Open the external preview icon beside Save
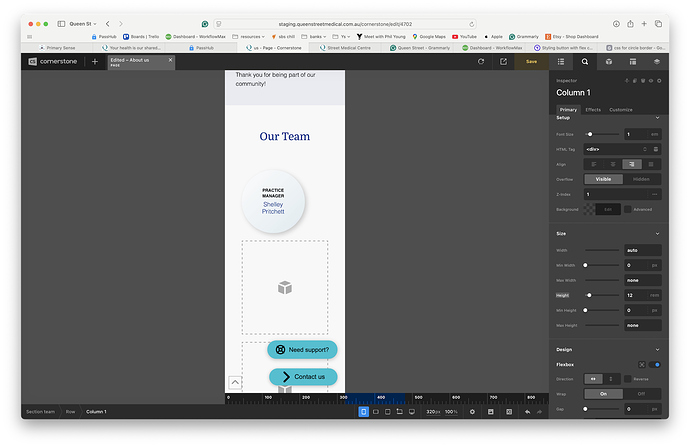 tap(503, 61)
